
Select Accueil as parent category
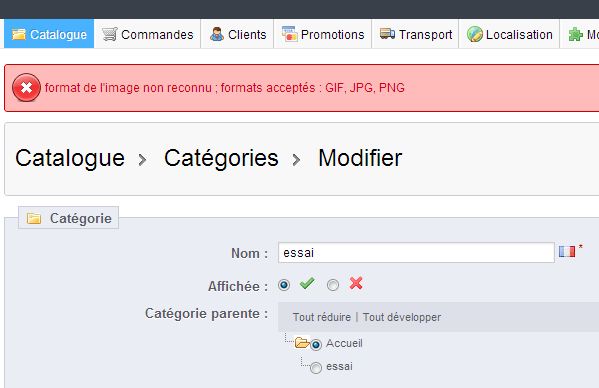316,344
